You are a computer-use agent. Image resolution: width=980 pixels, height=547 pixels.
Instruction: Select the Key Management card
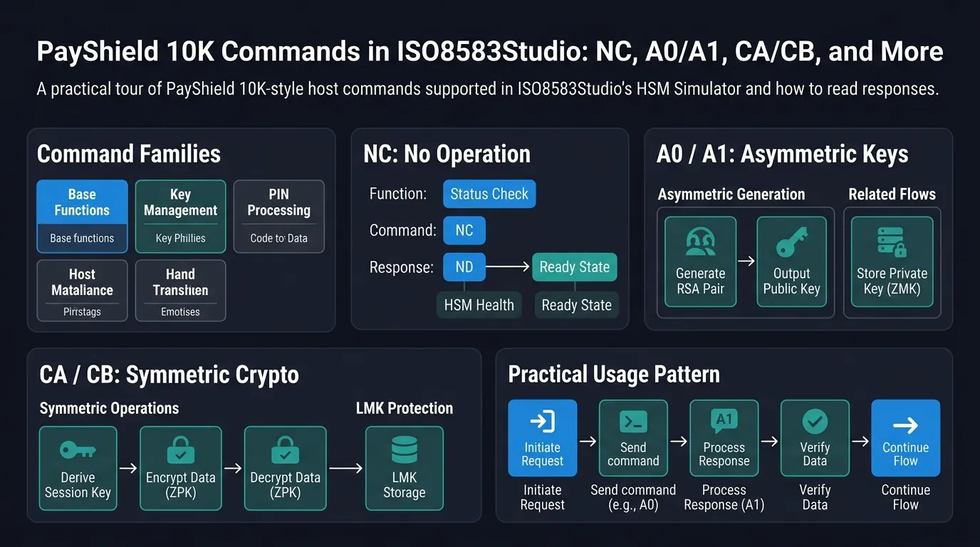pyautogui.click(x=180, y=217)
